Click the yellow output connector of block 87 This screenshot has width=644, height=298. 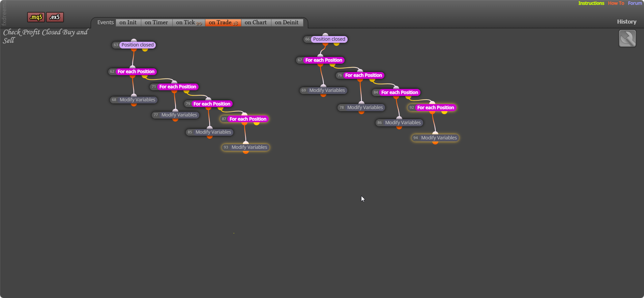pyautogui.click(x=257, y=124)
